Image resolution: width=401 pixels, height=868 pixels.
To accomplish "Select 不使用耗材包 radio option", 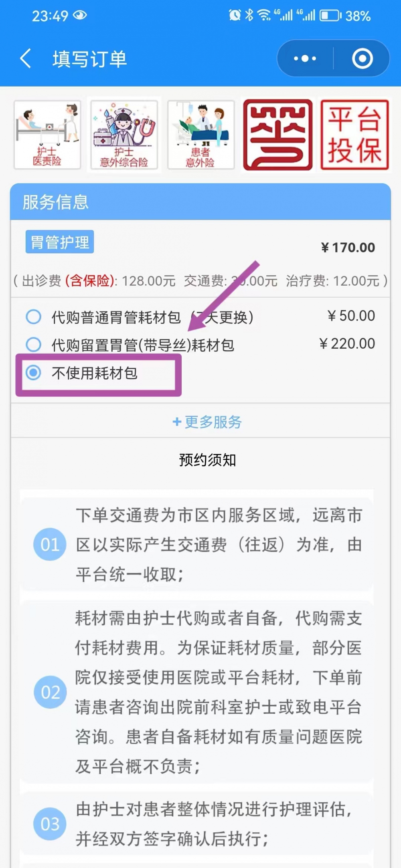I will pos(33,373).
